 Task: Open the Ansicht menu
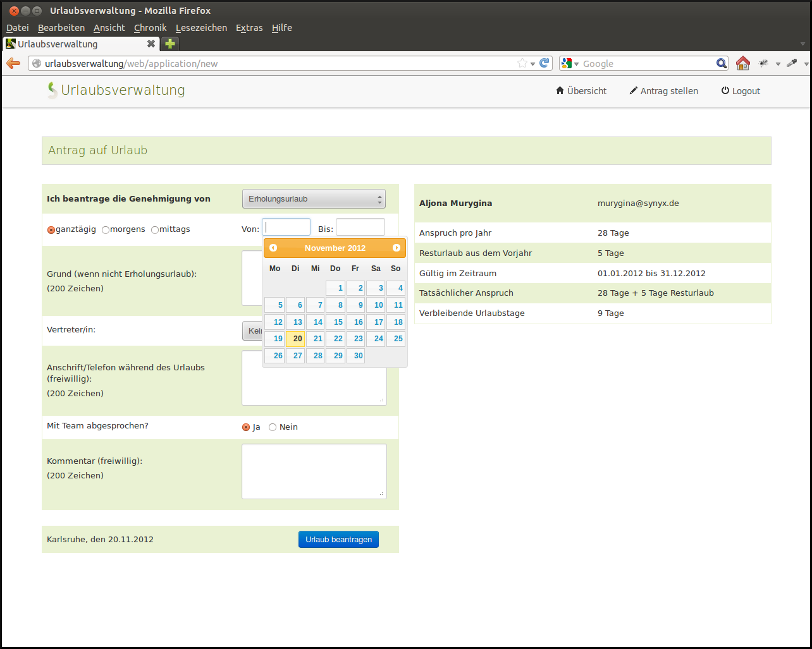(x=109, y=28)
